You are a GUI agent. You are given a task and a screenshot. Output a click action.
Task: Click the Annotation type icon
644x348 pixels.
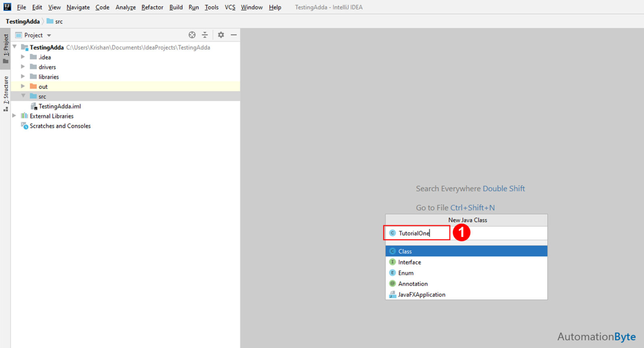pyautogui.click(x=392, y=284)
